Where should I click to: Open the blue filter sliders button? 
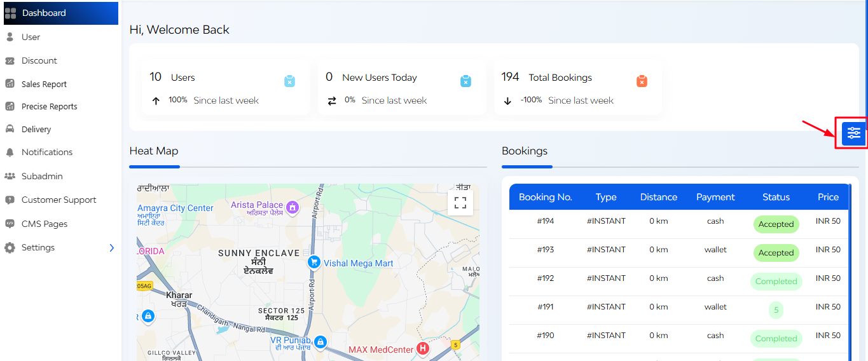pos(853,133)
